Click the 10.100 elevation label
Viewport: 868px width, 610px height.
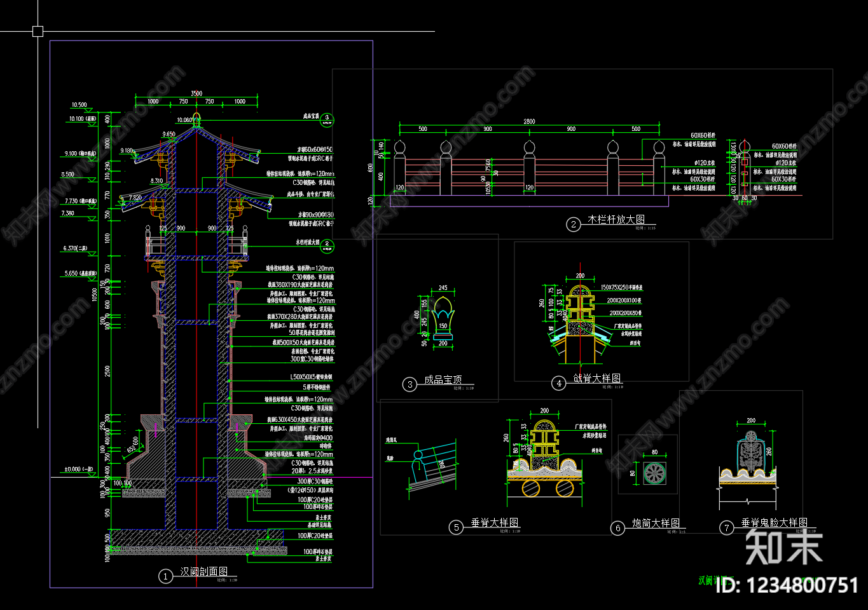(83, 119)
